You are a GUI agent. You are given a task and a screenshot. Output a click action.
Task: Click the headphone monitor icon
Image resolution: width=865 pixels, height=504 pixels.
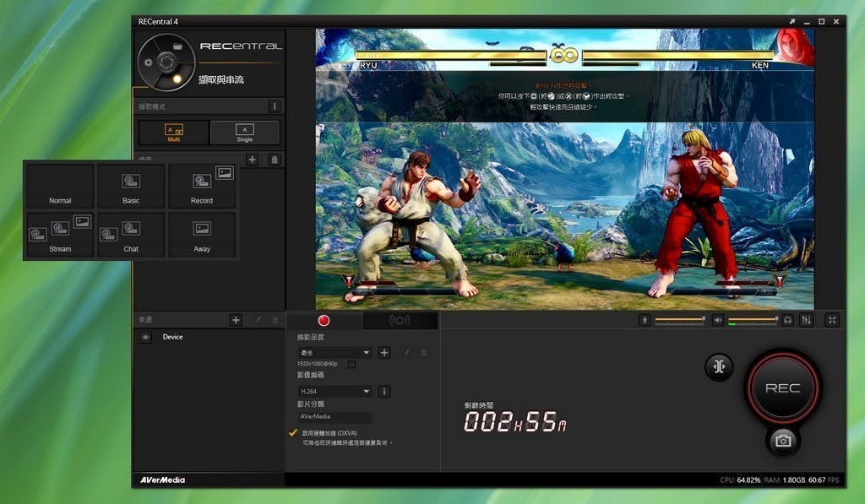point(787,320)
